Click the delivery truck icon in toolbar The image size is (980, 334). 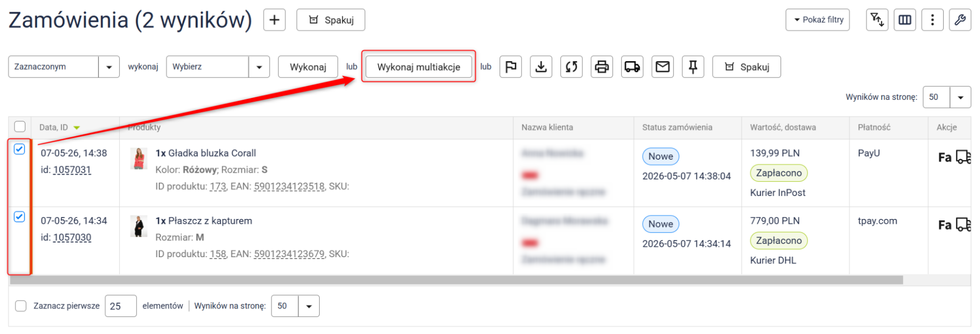point(632,67)
